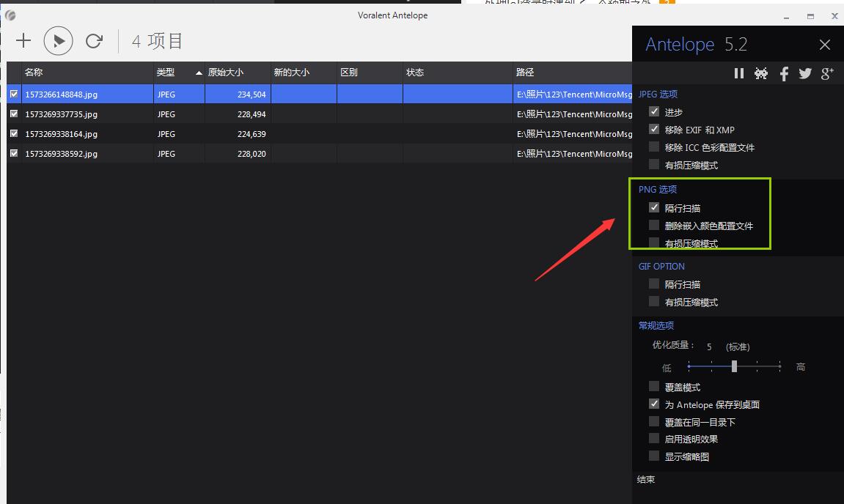
Task: Click the plus icon to add files
Action: [23, 41]
